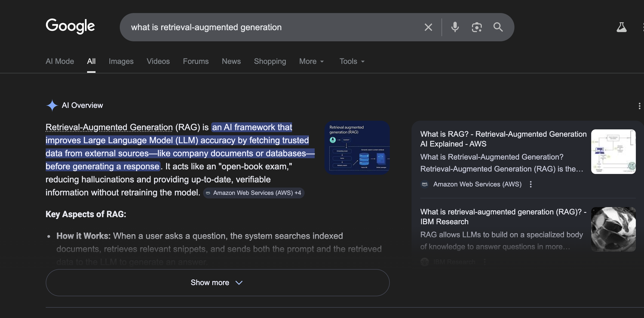The height and width of the screenshot is (318, 644).
Task: Click the magnifier search button
Action: (x=498, y=27)
